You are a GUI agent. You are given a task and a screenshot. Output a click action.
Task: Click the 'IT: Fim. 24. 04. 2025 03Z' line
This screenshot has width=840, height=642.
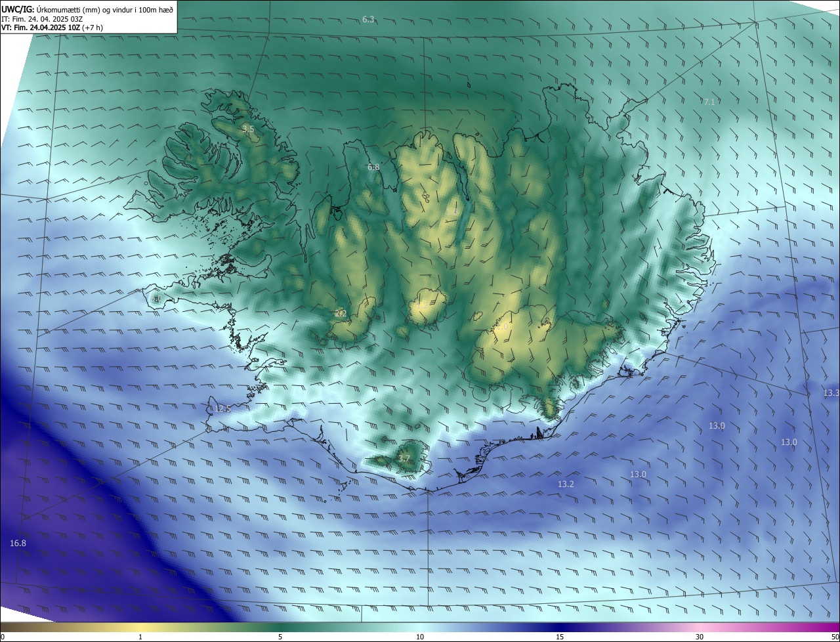pos(41,19)
